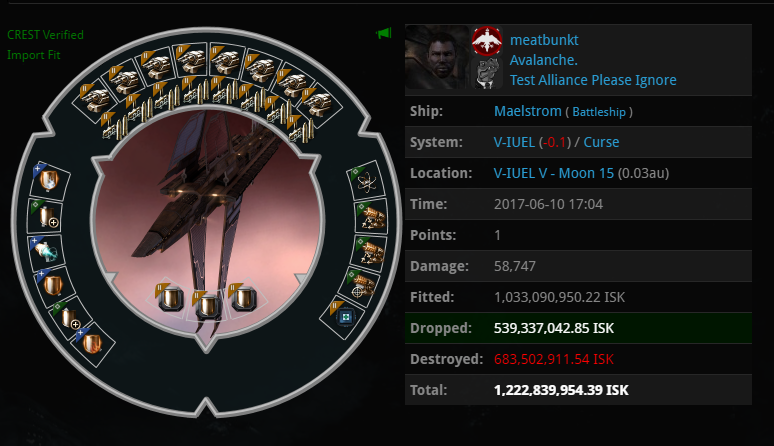Viewport: 774px width, 446px height.
Task: Select the blue square low slot module
Action: (x=345, y=316)
